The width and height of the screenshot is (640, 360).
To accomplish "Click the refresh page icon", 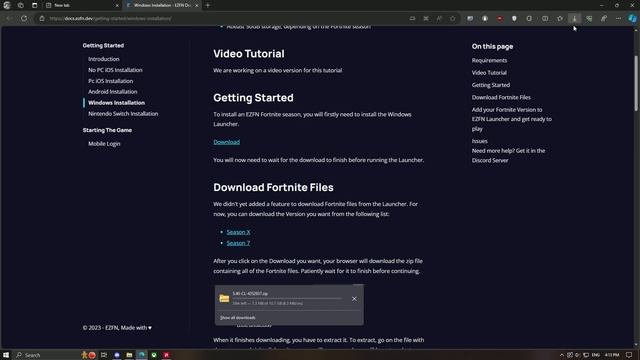I will [24, 18].
